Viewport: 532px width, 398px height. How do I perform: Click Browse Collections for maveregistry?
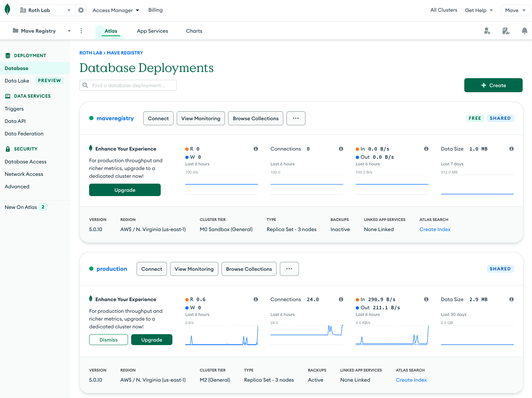click(x=256, y=118)
